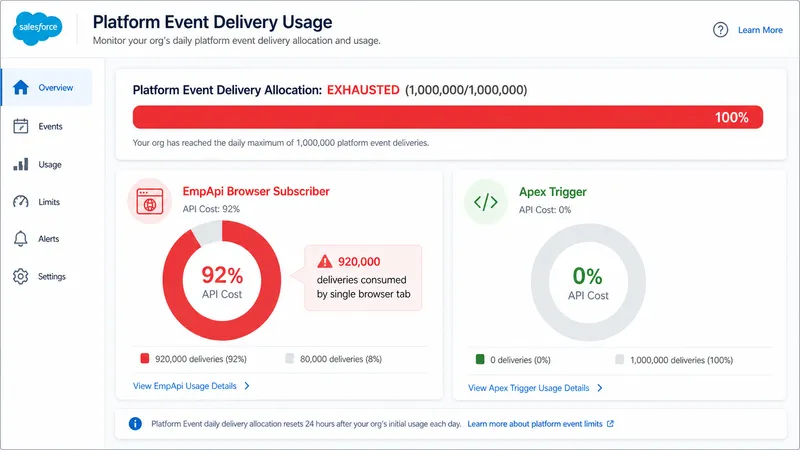Click chevron after View Apex Trigger Usage Details

tap(600, 388)
